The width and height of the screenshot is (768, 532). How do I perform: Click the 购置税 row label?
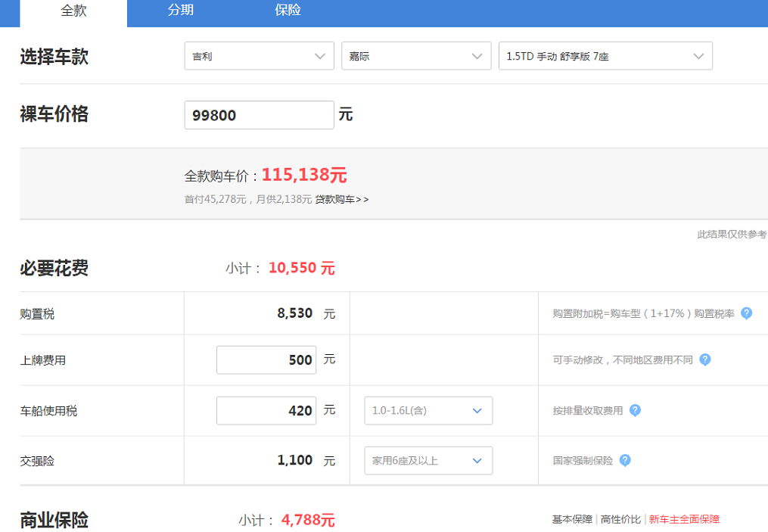point(37,314)
